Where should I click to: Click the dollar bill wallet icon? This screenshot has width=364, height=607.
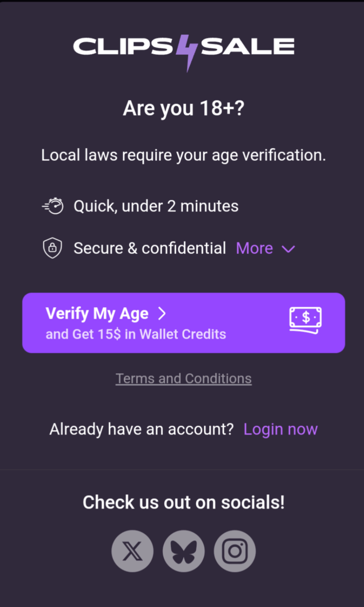[x=305, y=320]
